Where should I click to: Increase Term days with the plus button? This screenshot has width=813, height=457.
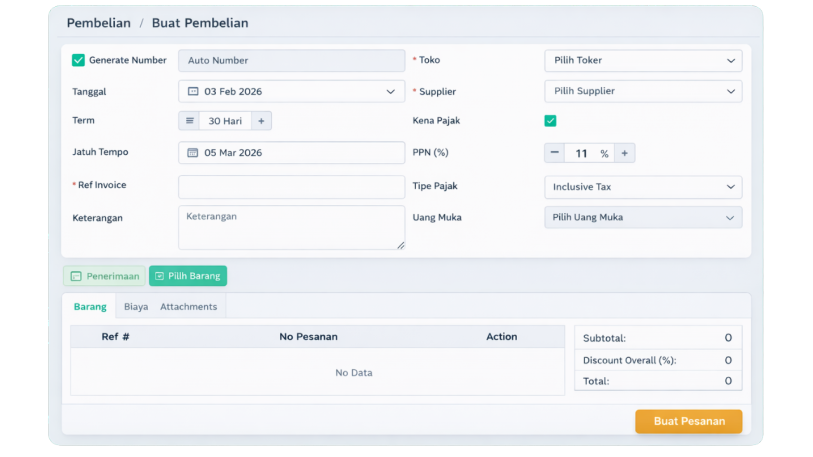pos(261,121)
